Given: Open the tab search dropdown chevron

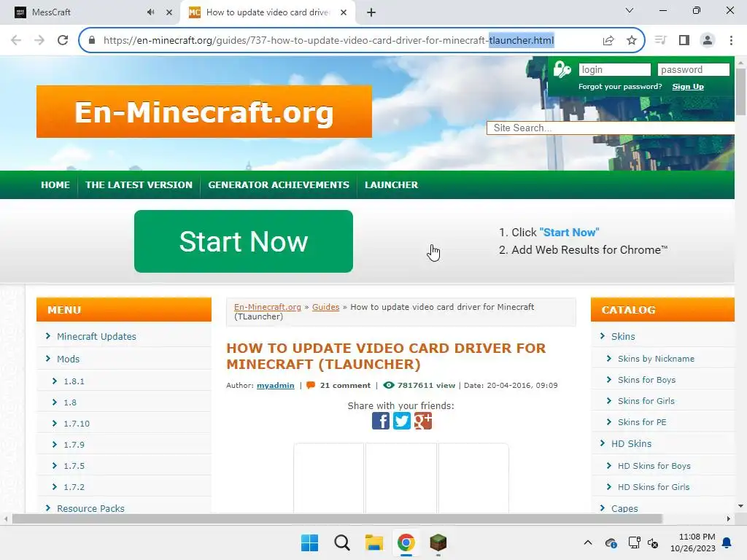Looking at the screenshot, I should (x=630, y=10).
